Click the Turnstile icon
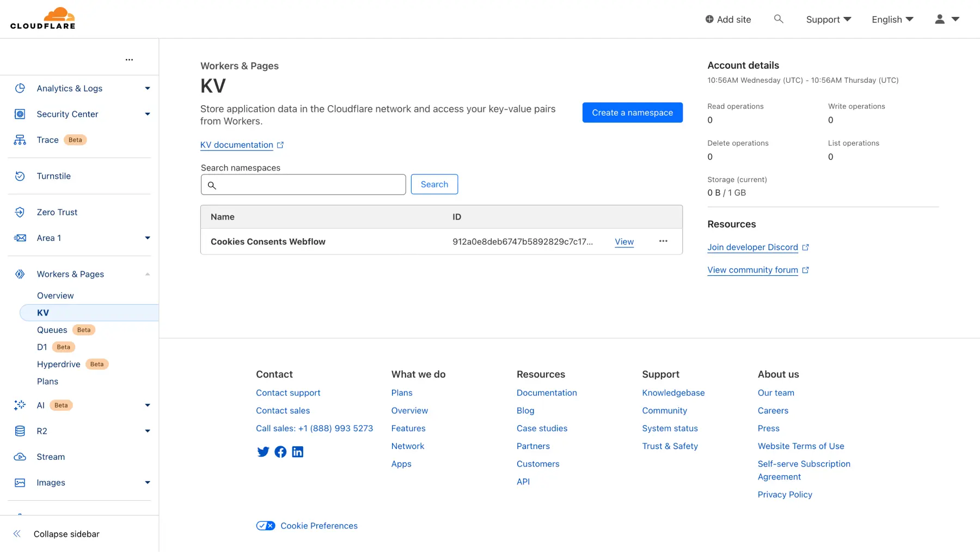Viewport: 980px width, 552px height. click(20, 176)
